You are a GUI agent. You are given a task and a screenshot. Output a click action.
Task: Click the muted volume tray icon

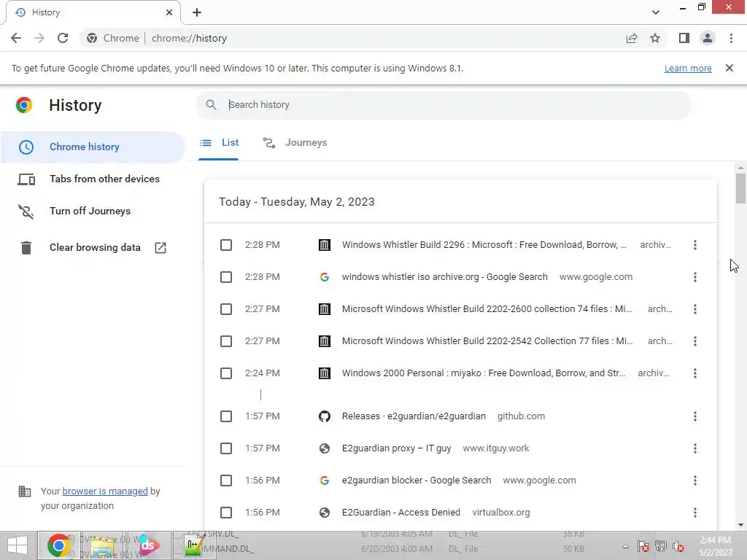678,547
